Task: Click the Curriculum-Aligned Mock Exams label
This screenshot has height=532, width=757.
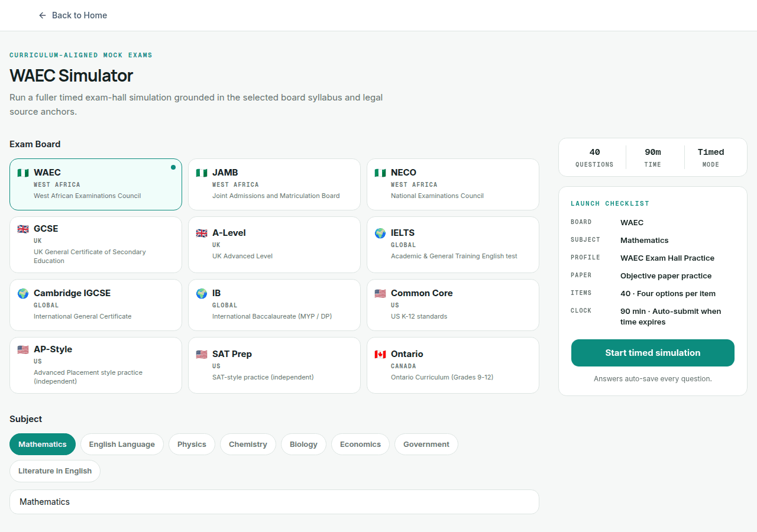Action: [x=81, y=55]
